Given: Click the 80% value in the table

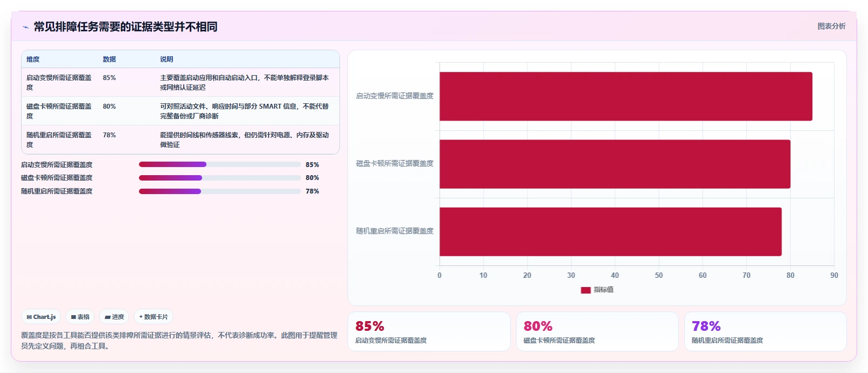Looking at the screenshot, I should point(109,106).
